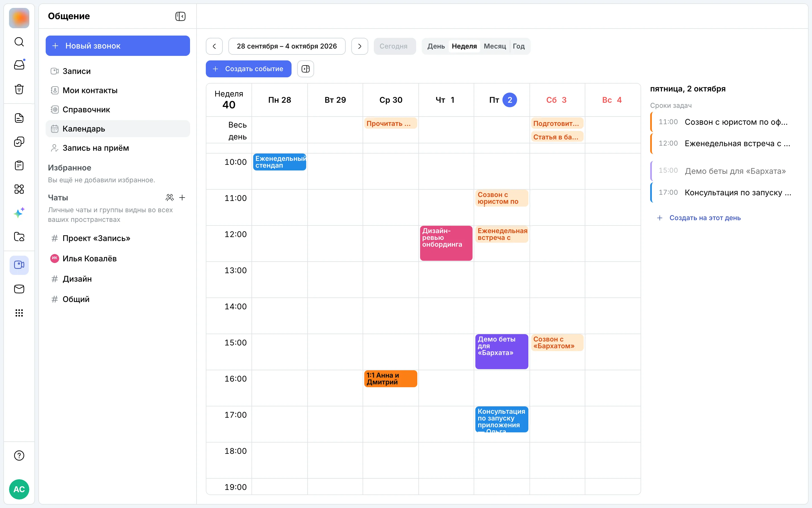Open Справочник in sidebar
The image size is (812, 508).
(118, 110)
